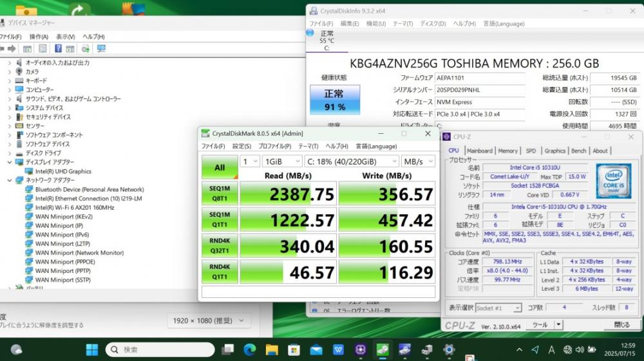
Task: Open Task View from the taskbar
Action: pyautogui.click(x=227, y=349)
